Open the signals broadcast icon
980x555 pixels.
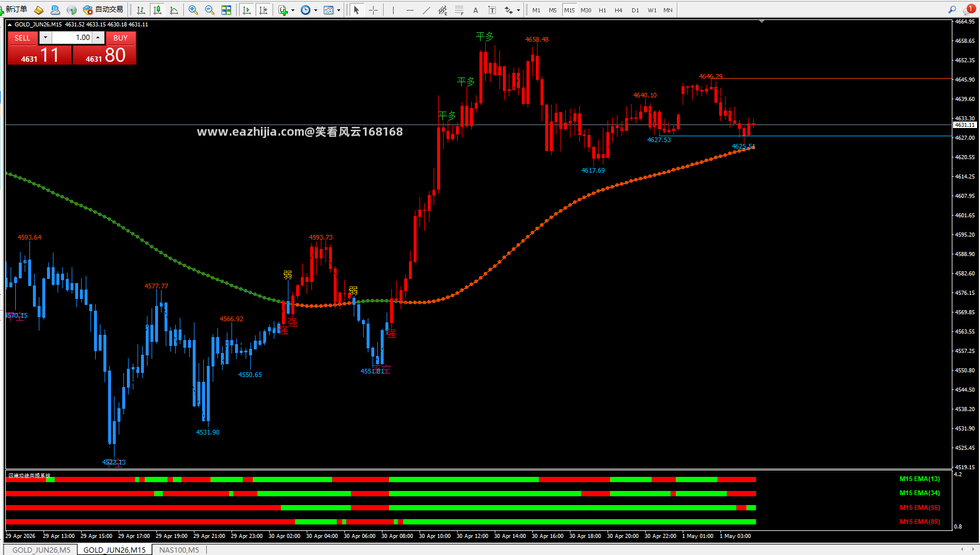72,10
